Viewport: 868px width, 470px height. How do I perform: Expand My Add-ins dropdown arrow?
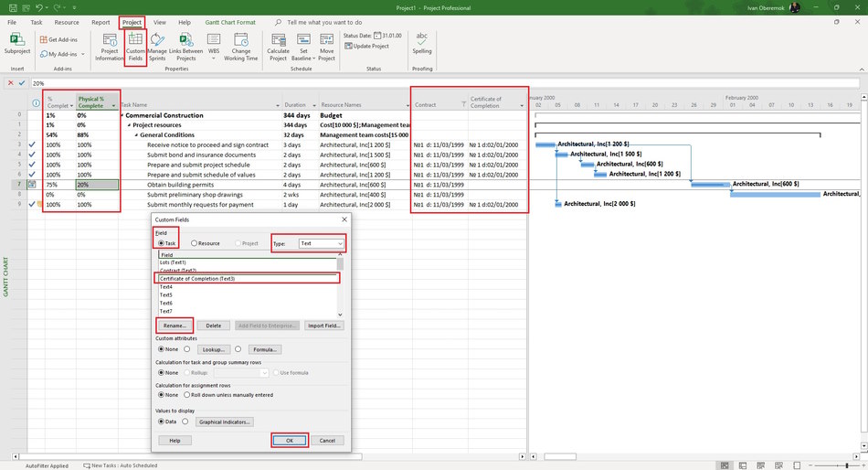[x=83, y=54]
